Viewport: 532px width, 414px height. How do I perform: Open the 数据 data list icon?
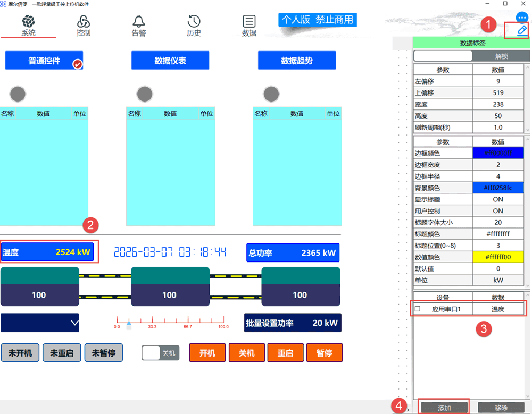click(249, 22)
